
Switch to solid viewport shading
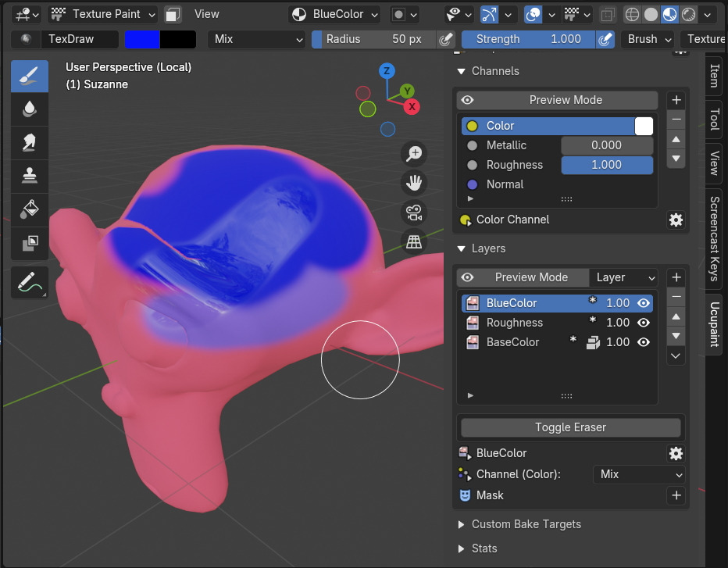point(651,14)
